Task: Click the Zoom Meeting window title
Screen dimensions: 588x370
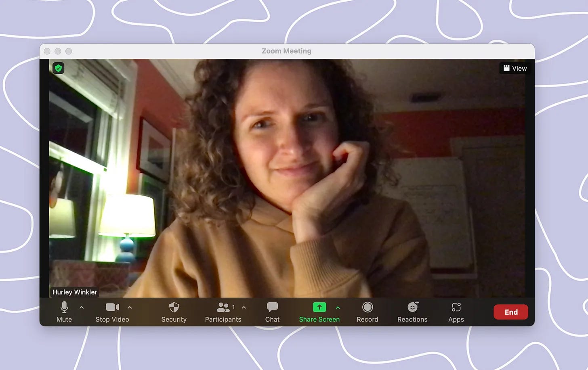Action: [287, 51]
